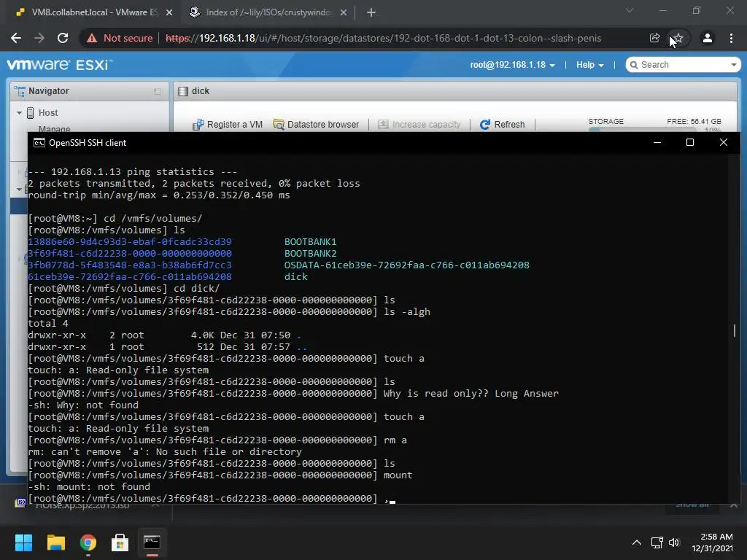This screenshot has height=560, width=747.
Task: Click the network tray icon
Action: [657, 542]
